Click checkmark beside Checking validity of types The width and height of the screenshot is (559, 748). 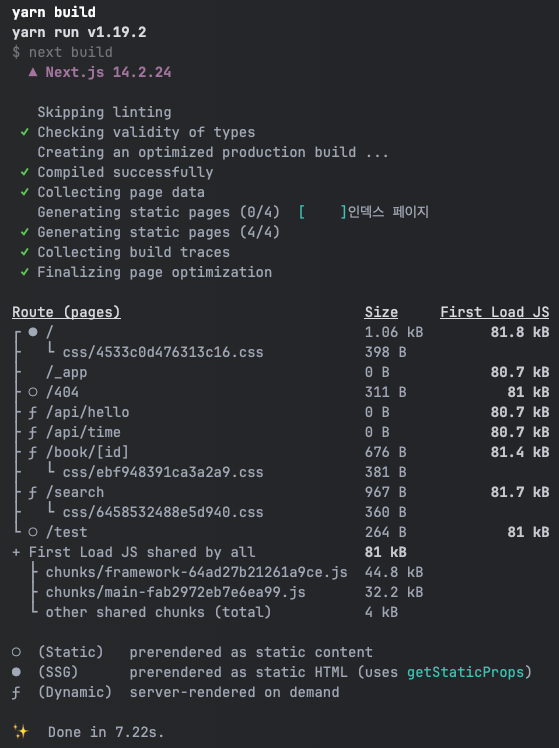25,132
